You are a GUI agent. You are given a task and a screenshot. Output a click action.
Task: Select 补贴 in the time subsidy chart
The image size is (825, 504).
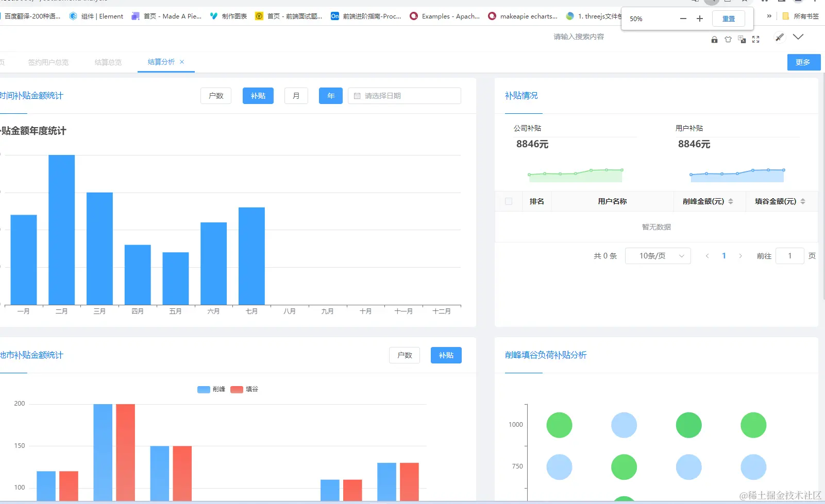[258, 96]
